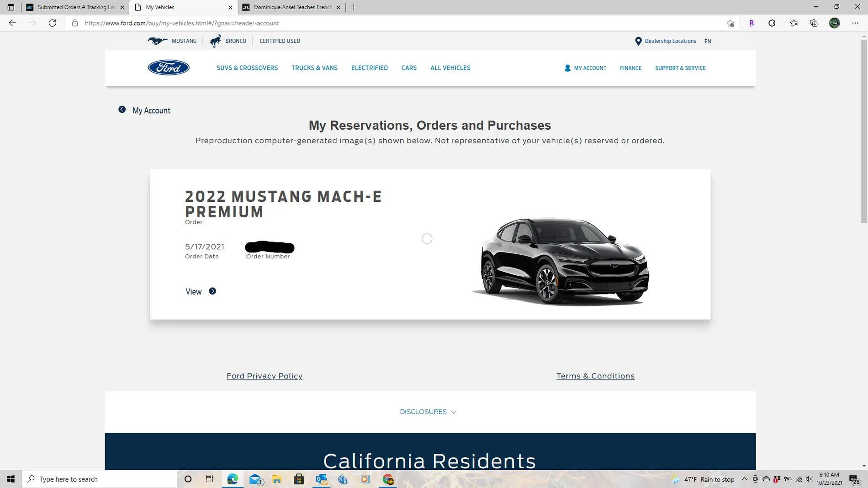
Task: Open the Mail app in the taskbar
Action: coord(255,479)
